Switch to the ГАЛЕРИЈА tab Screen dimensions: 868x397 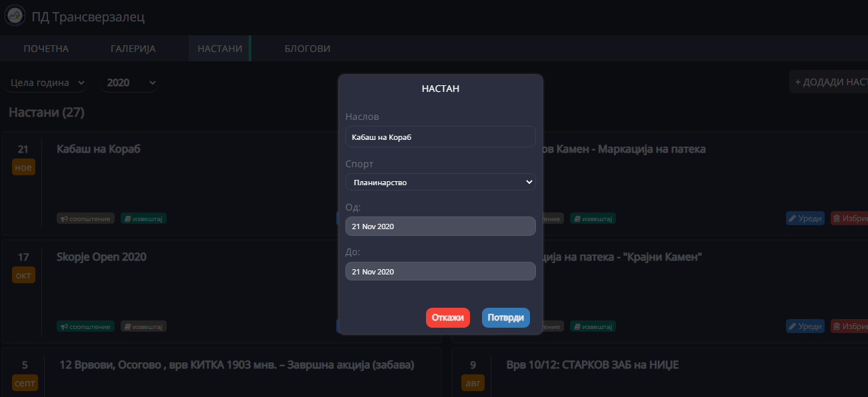pos(133,49)
